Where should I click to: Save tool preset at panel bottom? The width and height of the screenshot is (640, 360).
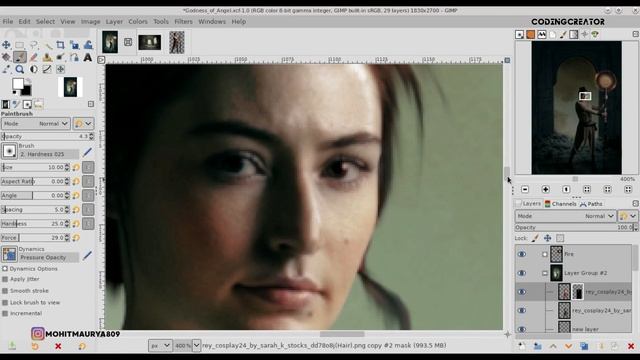click(x=12, y=346)
